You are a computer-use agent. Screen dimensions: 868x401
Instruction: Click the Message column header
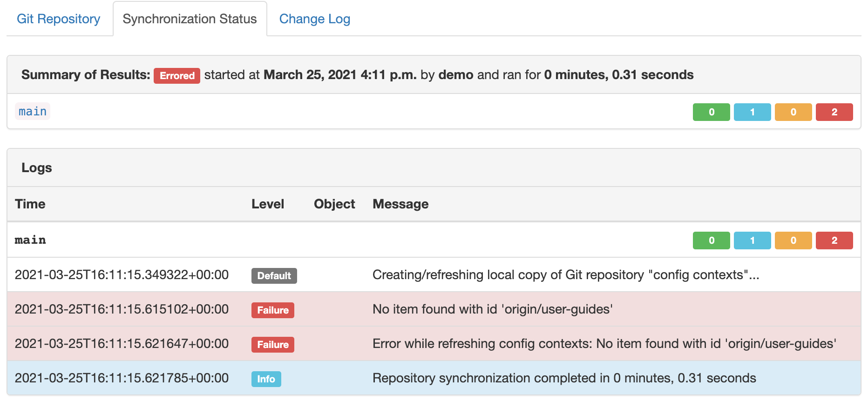point(400,204)
